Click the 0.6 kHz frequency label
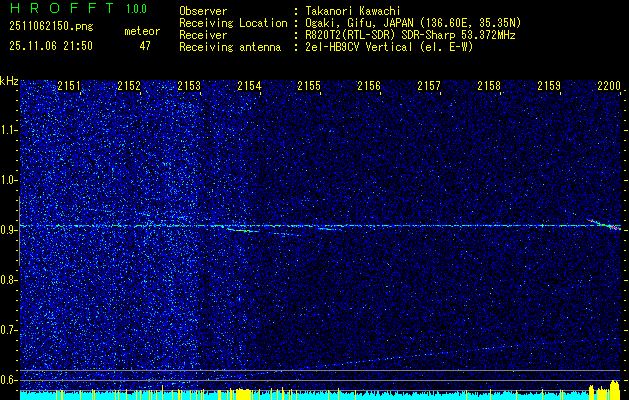The image size is (629, 400). tap(8, 380)
